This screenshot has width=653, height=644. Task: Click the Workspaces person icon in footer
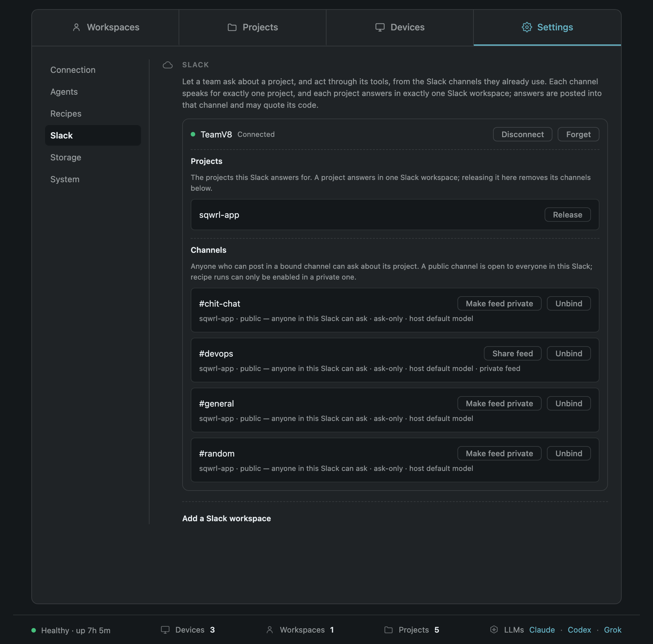pos(270,630)
